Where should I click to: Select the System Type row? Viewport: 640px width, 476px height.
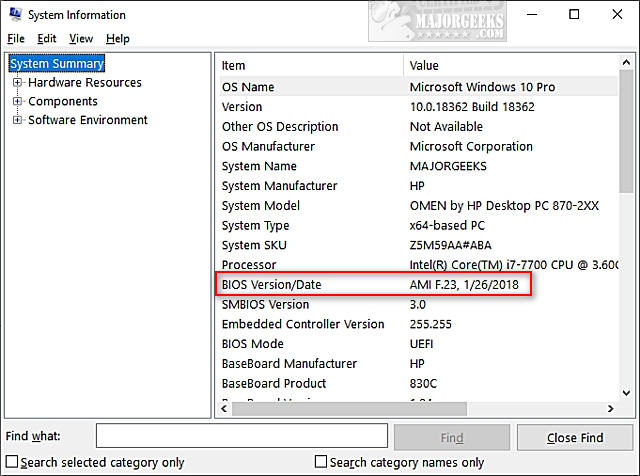419,225
